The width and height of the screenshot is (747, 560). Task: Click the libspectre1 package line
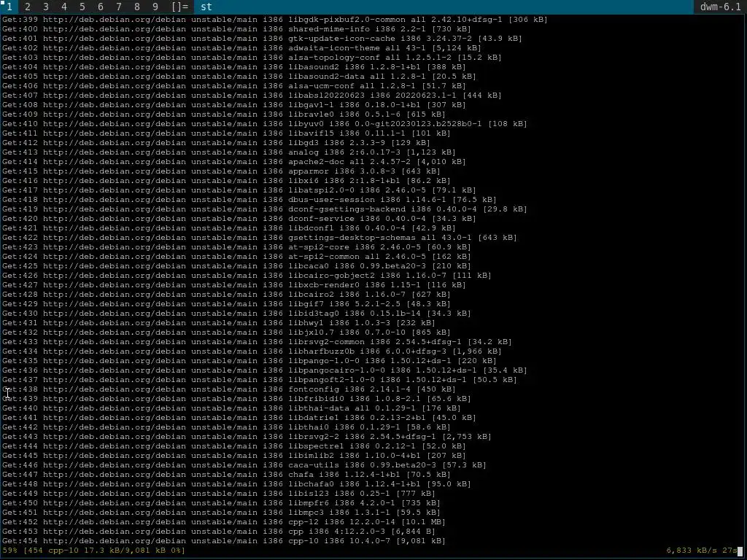coord(234,446)
